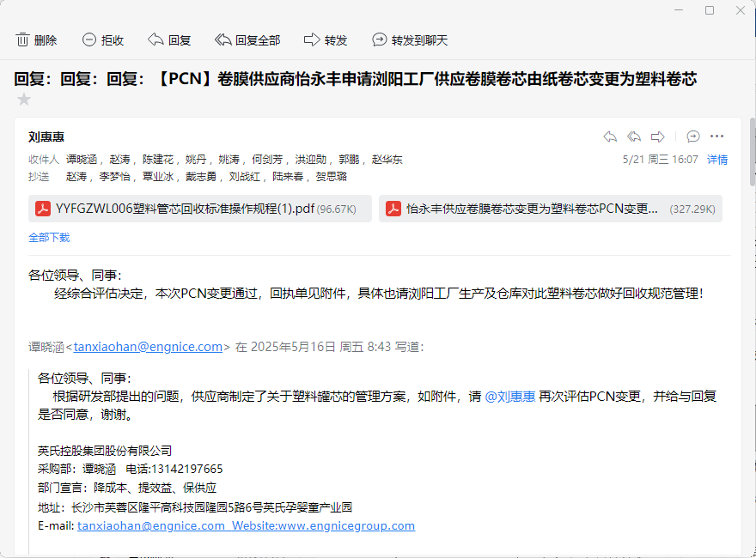Open the more options ellipsis menu
The height and width of the screenshot is (558, 756).
(x=717, y=136)
